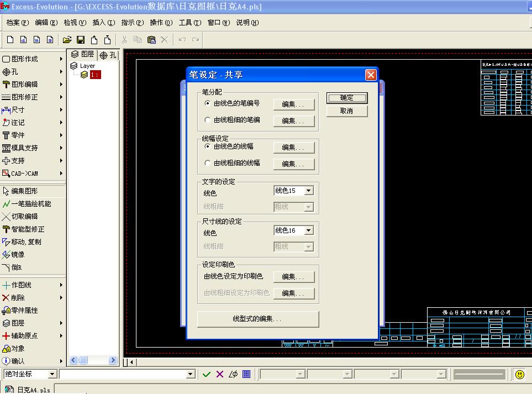The width and height of the screenshot is (532, 394).
Task: Select 由线粗细的笔编 radio option
Action: click(x=208, y=120)
